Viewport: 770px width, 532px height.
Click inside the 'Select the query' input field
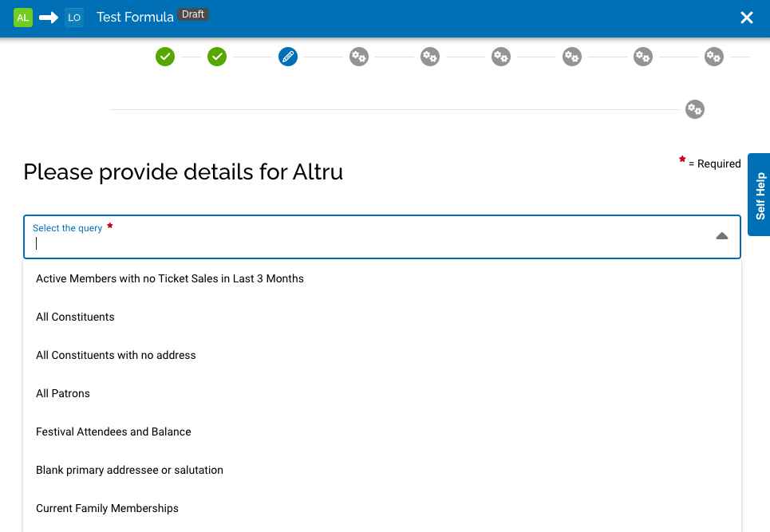click(x=359, y=243)
